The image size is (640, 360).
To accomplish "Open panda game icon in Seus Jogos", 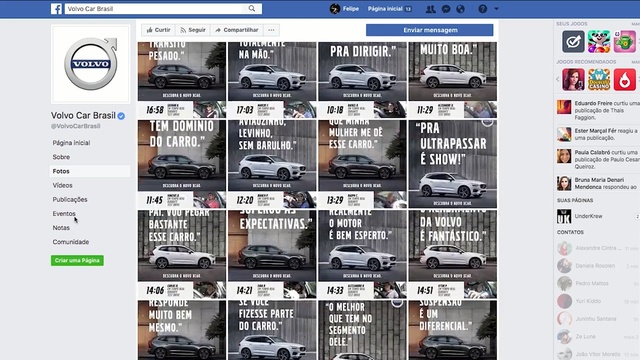I will (x=599, y=41).
